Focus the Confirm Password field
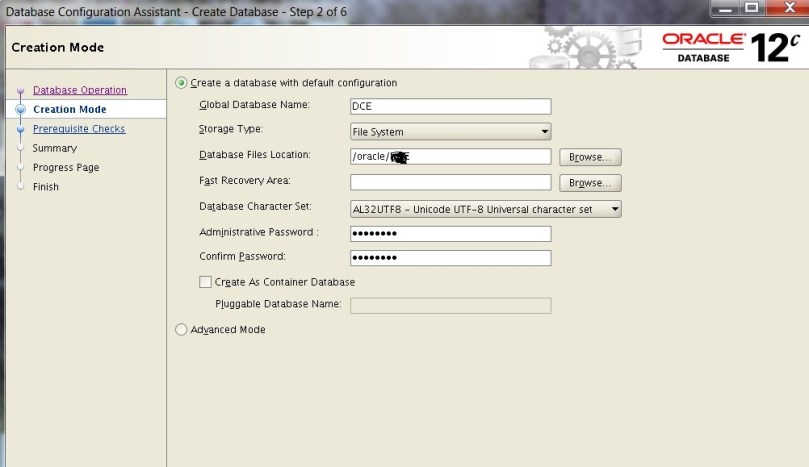This screenshot has width=809, height=467. tap(450, 258)
